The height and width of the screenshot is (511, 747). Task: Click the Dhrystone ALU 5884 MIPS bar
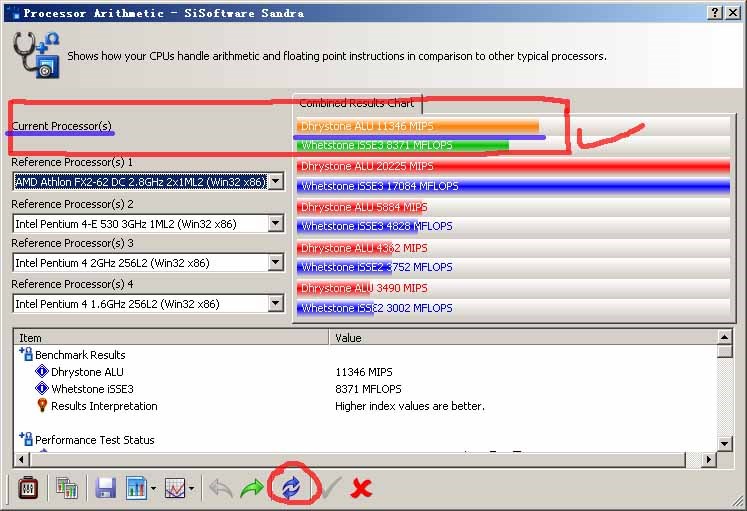(x=362, y=207)
